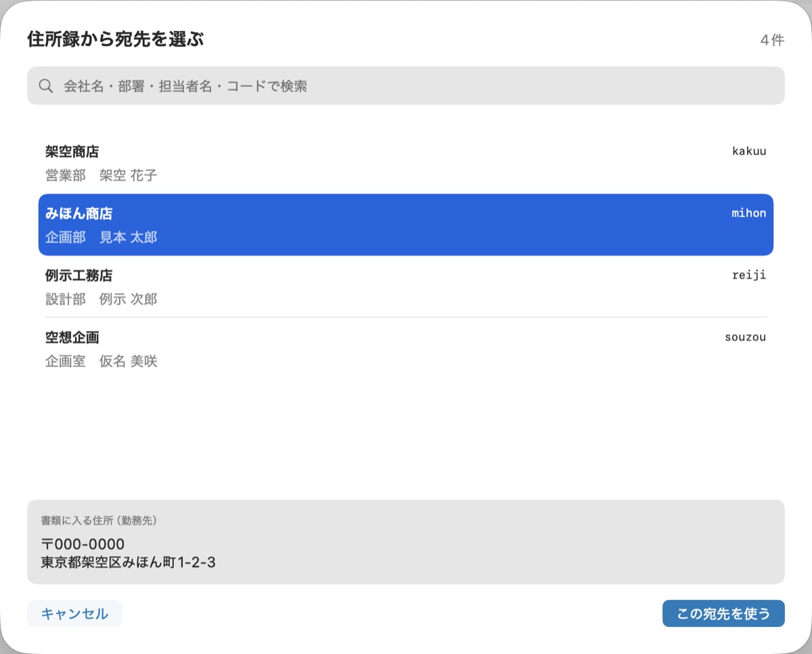The height and width of the screenshot is (654, 812).
Task: Click the reiji code label
Action: click(x=749, y=275)
